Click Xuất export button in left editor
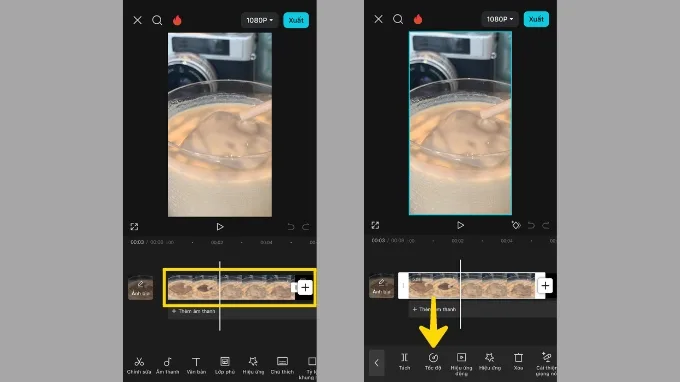The height and width of the screenshot is (382, 680). click(x=296, y=20)
